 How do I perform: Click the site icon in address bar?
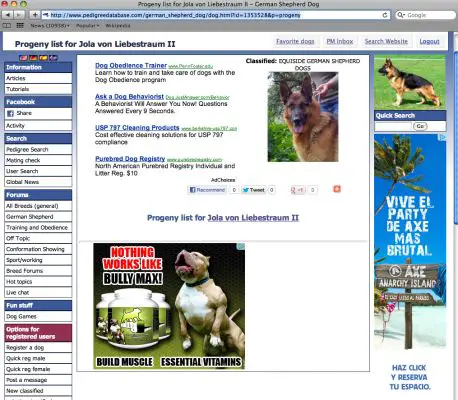tap(46, 15)
